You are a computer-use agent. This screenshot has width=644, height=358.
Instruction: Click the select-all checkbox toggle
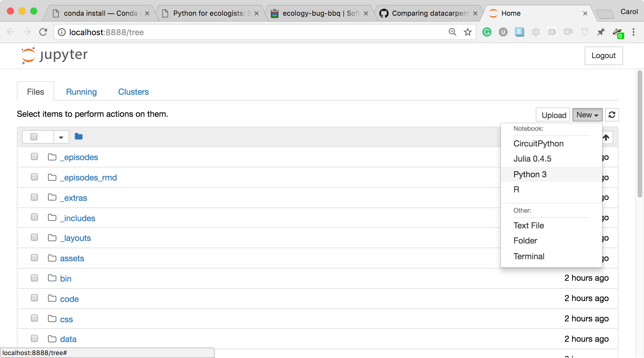34,137
